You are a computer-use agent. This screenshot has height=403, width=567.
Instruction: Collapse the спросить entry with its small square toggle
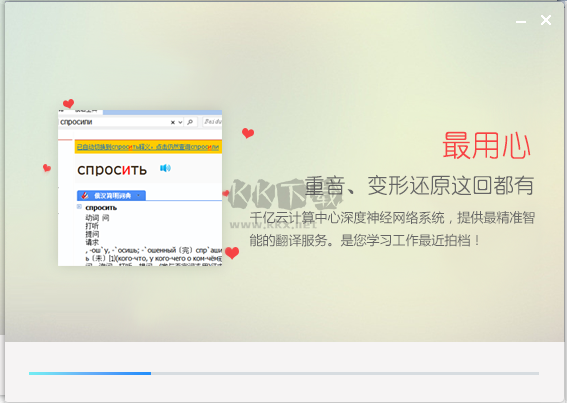(79, 207)
